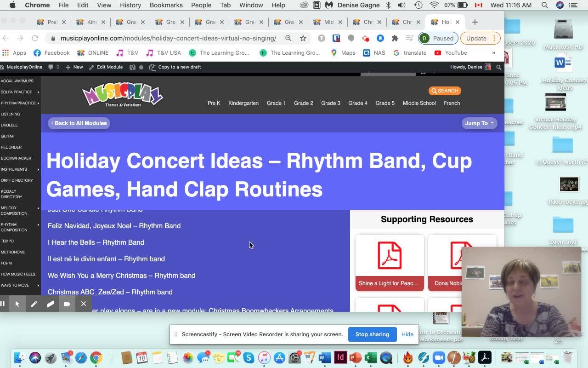
Task: Open the Grade 3 menu item
Action: click(331, 103)
